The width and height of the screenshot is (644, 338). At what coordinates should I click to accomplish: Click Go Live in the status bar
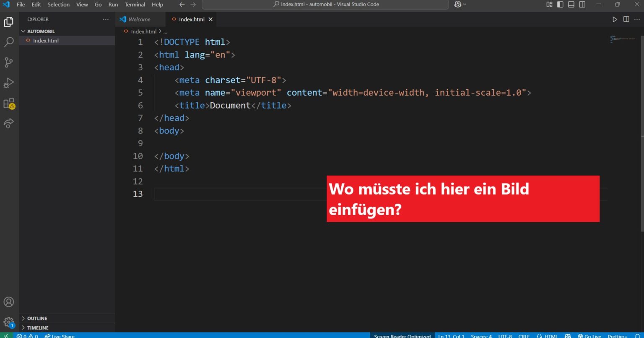592,336
